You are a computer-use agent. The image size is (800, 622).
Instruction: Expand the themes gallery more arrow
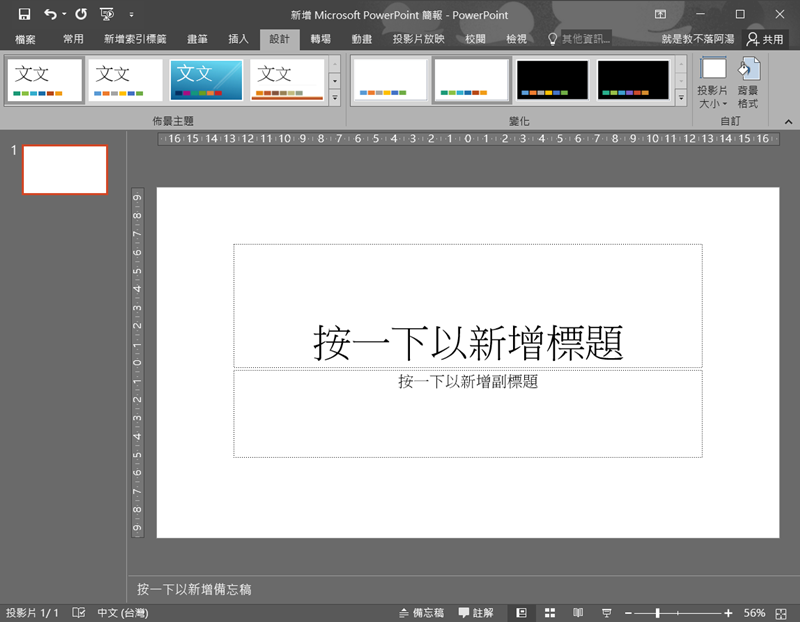click(x=334, y=98)
